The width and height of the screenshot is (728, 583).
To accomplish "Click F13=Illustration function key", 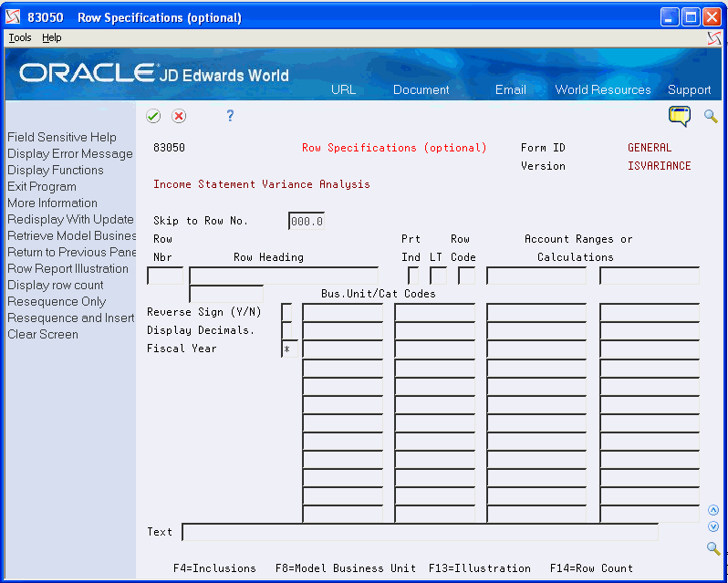I will pyautogui.click(x=480, y=568).
